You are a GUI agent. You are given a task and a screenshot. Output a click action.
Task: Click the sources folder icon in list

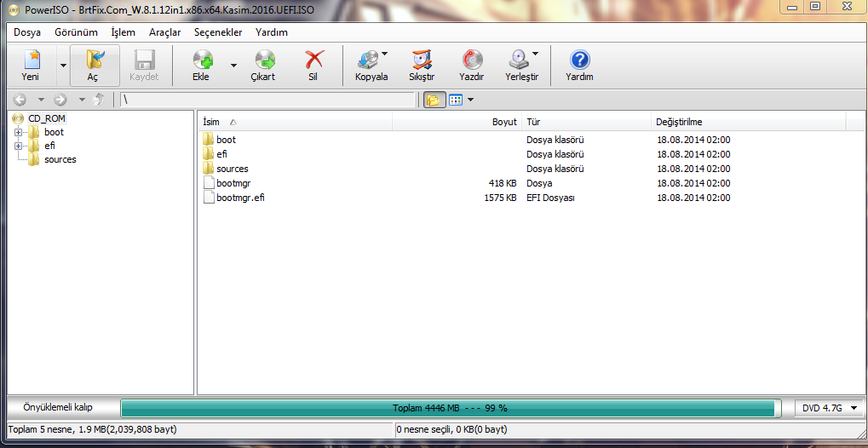(208, 169)
